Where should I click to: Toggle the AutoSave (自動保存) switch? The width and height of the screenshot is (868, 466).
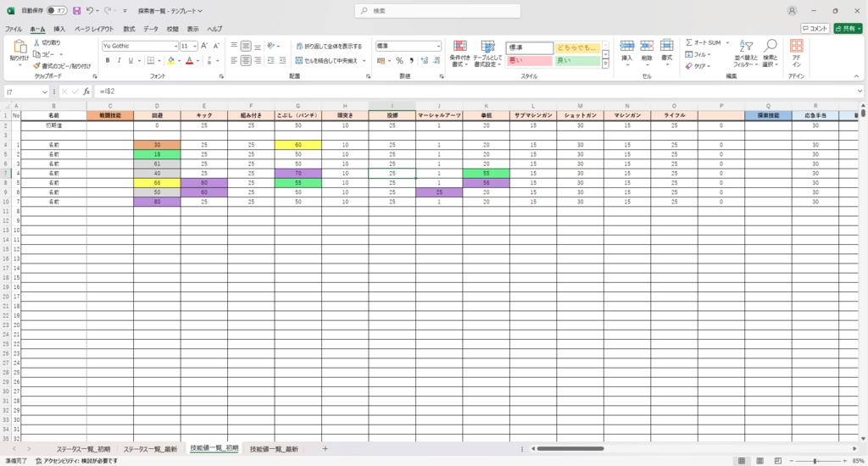point(57,10)
